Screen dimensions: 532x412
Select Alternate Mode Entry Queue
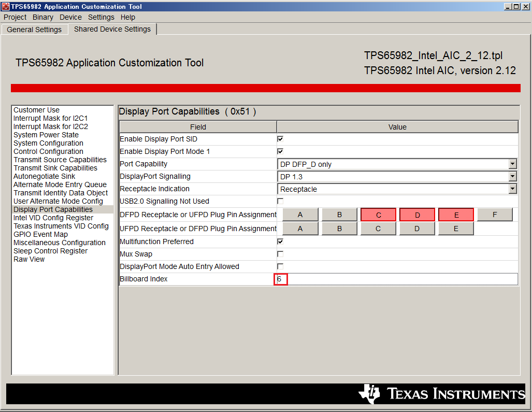point(60,184)
